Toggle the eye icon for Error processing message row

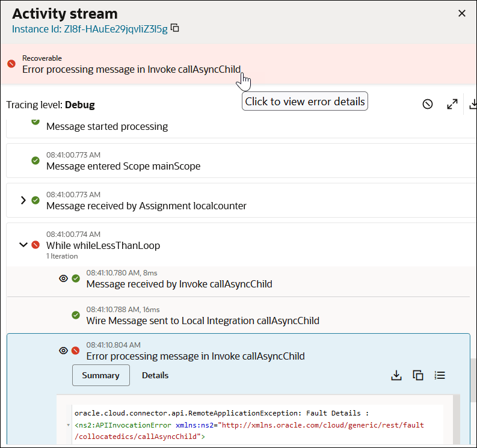tap(63, 351)
